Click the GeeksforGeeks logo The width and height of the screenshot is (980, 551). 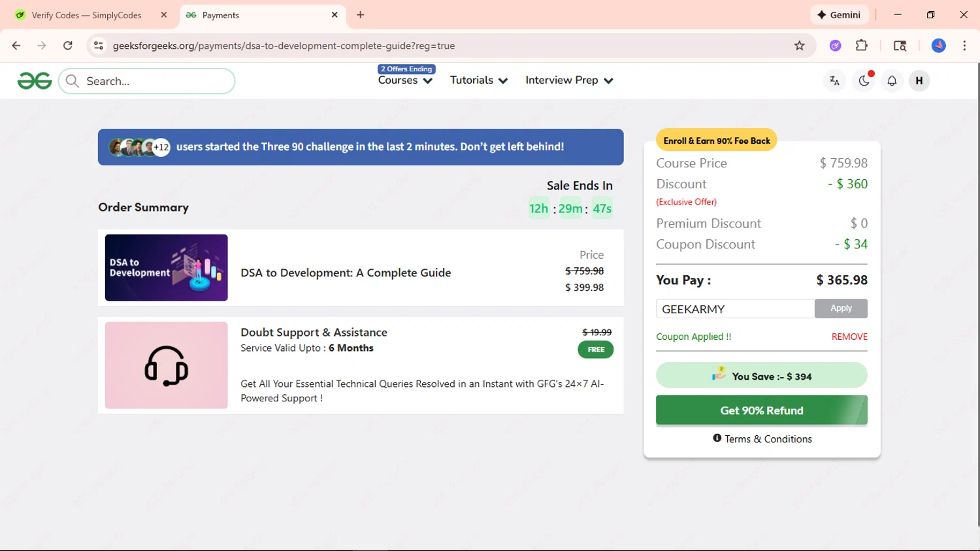click(35, 81)
